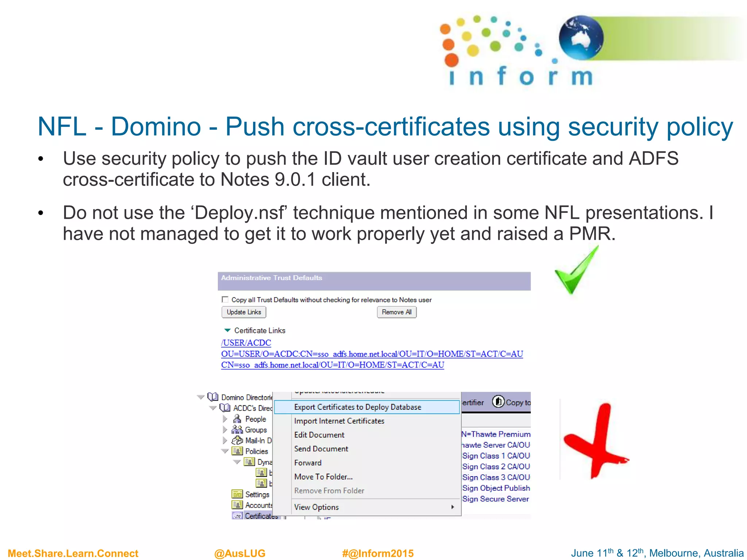Click the Copy to action icon
The width and height of the screenshot is (747, 560).
(x=498, y=402)
